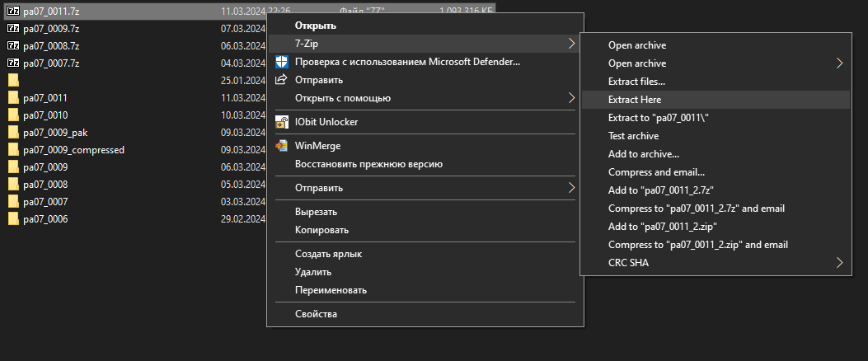Viewport: 868px width, 361px height.
Task: Select the unnamed folder dated 25.01.2024
Action: 14,80
